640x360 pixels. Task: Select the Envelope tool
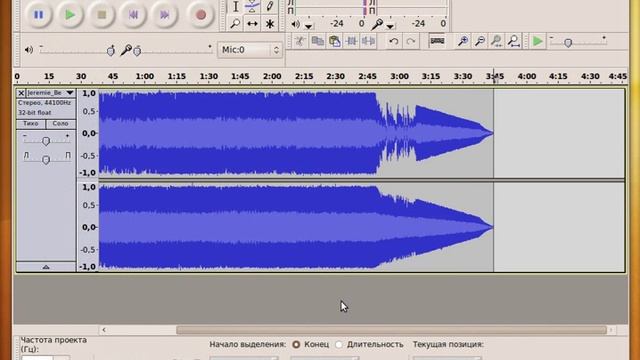tap(252, 6)
